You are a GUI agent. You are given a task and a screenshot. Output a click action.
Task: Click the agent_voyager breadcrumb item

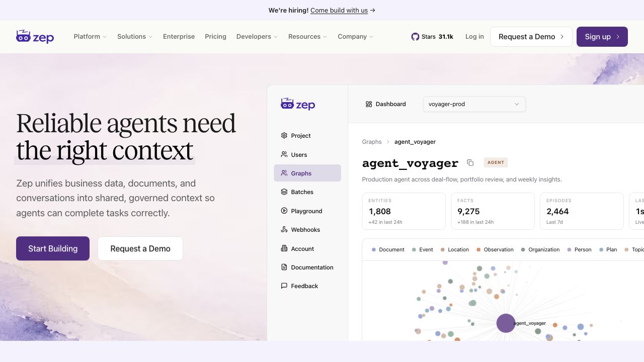[415, 142]
